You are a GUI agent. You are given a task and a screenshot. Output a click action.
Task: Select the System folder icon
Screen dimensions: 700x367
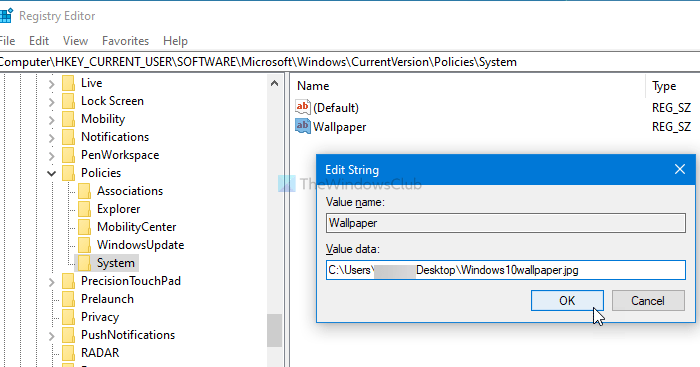coord(84,263)
